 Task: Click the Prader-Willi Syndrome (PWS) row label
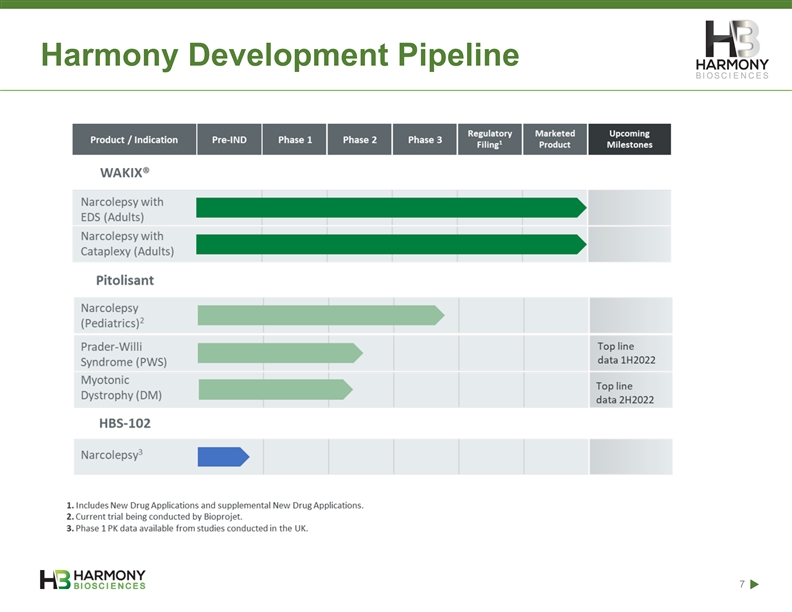124,354
